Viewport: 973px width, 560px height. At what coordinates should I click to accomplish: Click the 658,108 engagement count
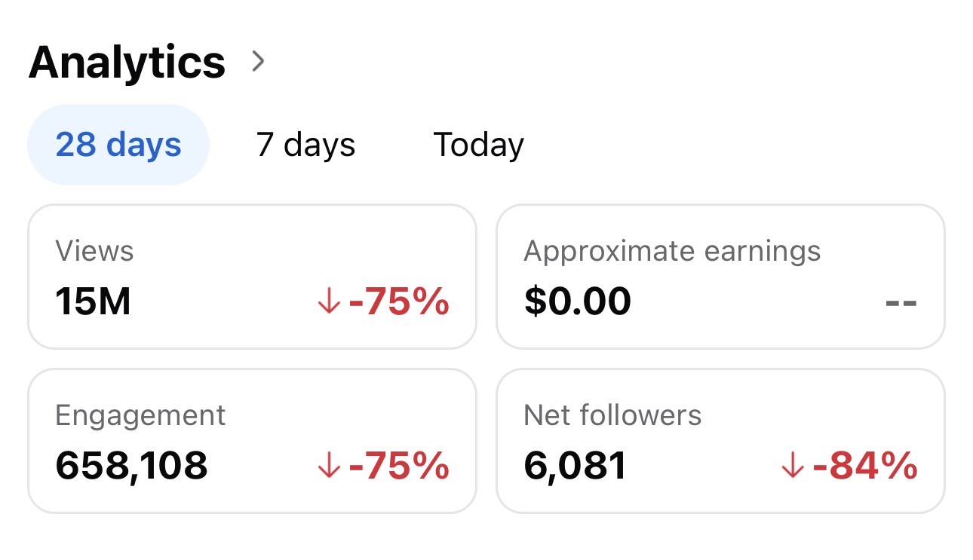(131, 467)
